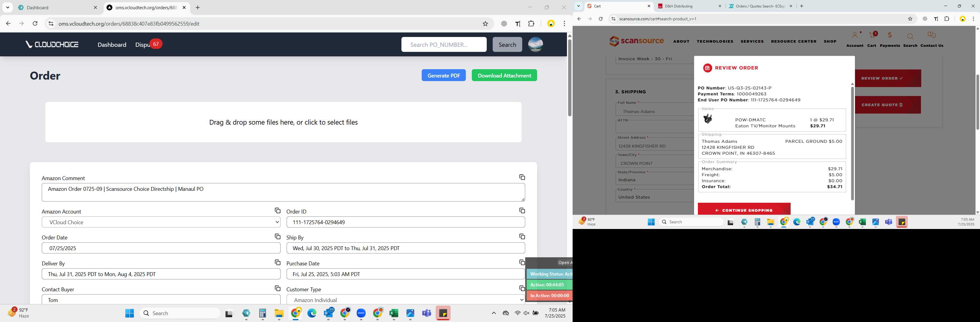Screen dimensions: 980x322
Task: Open Country dropdown showing United States
Action: 654,197
